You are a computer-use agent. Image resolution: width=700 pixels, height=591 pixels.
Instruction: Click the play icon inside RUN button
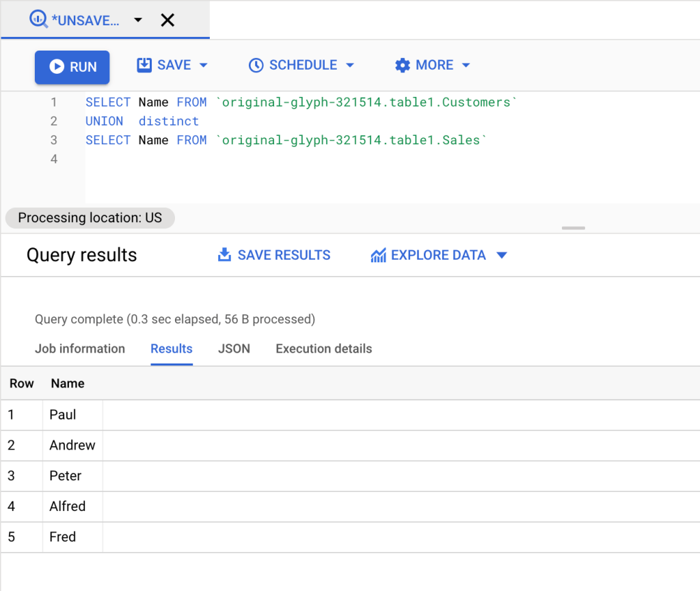(x=57, y=66)
